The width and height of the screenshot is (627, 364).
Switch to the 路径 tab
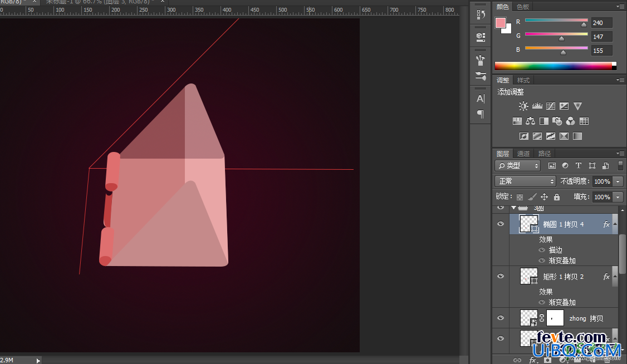click(544, 154)
